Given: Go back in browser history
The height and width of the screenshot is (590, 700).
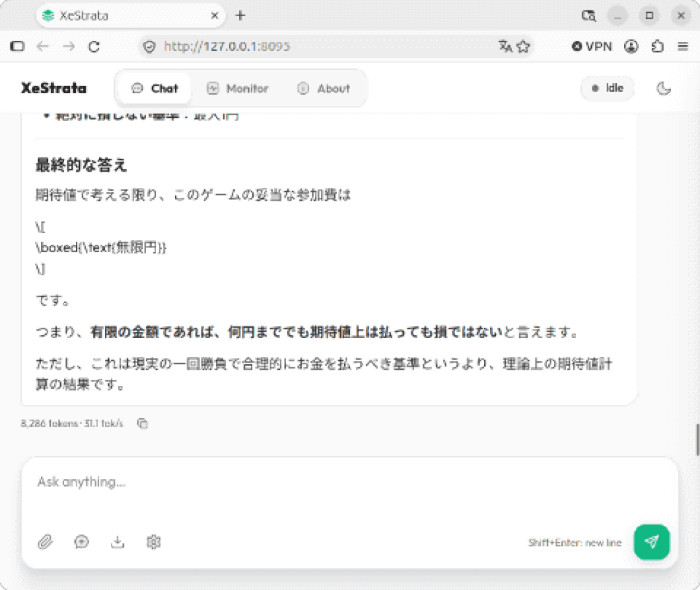Looking at the screenshot, I should point(43,47).
